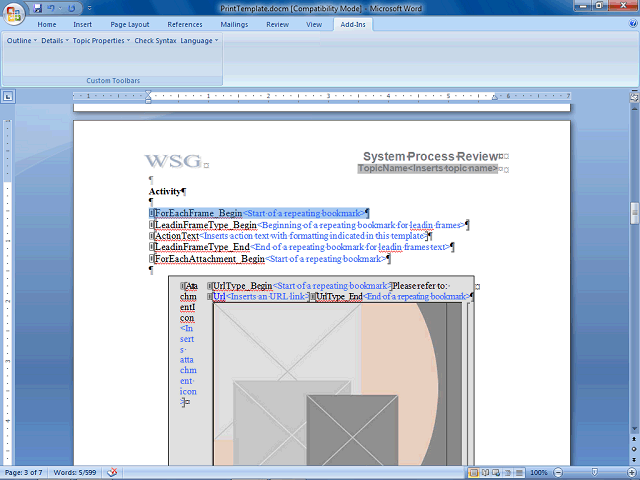
Task: Open the Undo history dropdown arrow
Action: pos(60,8)
